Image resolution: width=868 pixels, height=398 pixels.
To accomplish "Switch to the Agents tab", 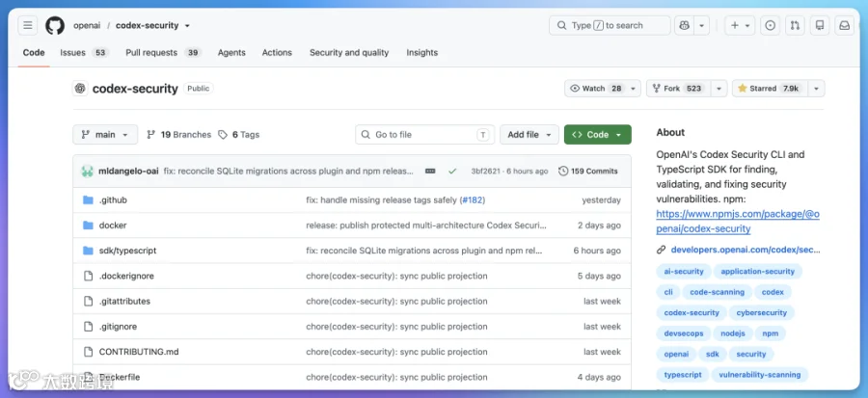I will [x=231, y=52].
